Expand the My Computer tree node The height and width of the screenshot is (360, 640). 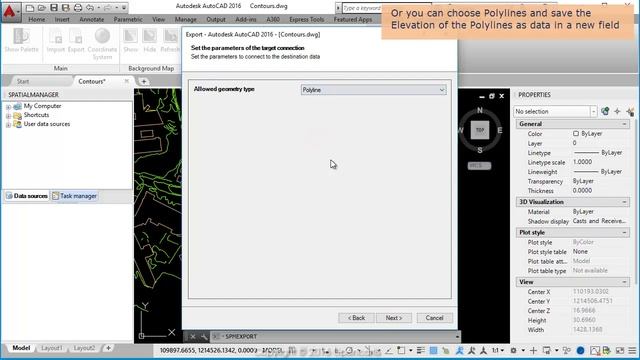pyautogui.click(x=8, y=107)
